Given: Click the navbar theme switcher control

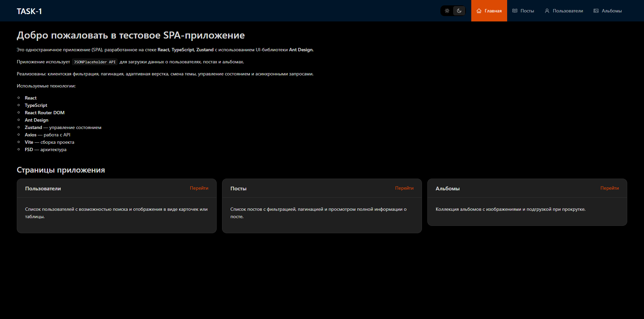Looking at the screenshot, I should 453,10.
